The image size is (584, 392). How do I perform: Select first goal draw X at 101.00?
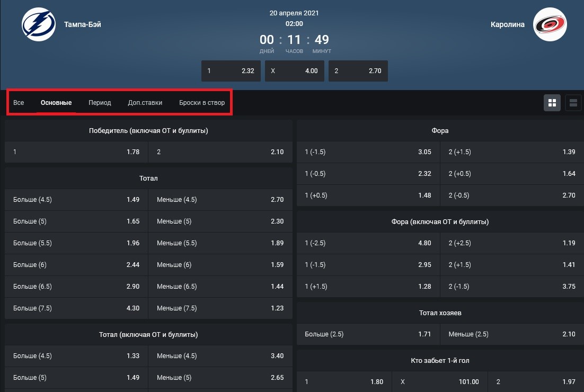pyautogui.click(x=439, y=382)
